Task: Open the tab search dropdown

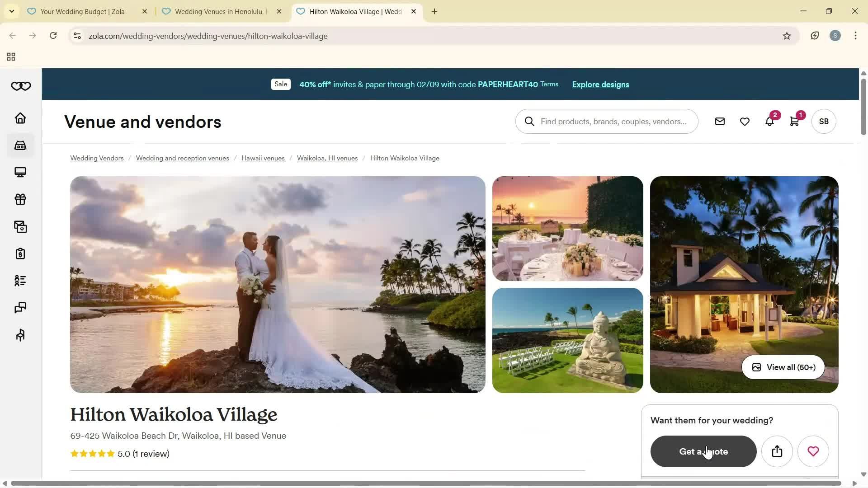Action: [12, 11]
